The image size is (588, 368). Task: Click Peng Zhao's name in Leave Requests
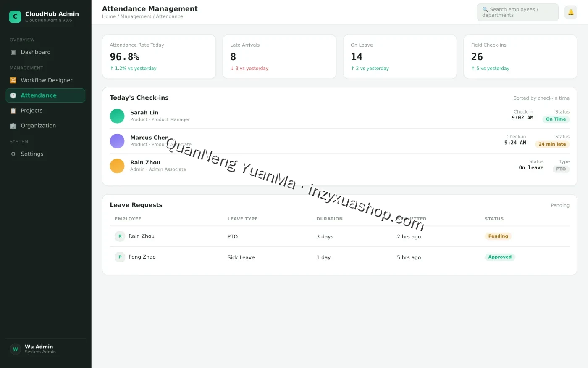click(142, 257)
